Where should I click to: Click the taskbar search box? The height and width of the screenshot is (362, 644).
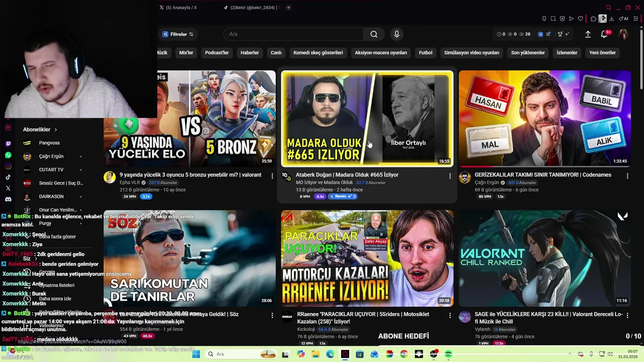[241, 354]
